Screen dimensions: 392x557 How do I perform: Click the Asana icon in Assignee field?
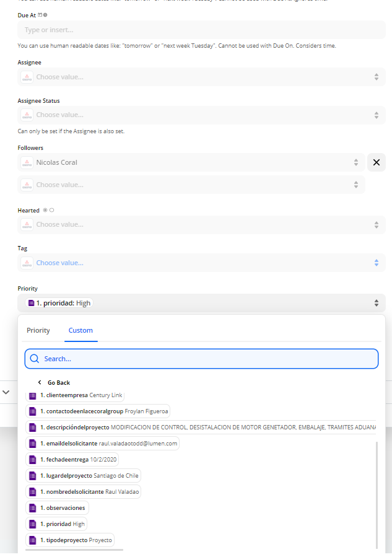(x=27, y=77)
